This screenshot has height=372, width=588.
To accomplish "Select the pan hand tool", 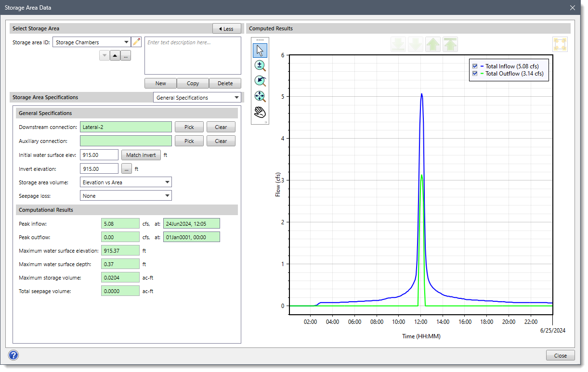I will [260, 112].
